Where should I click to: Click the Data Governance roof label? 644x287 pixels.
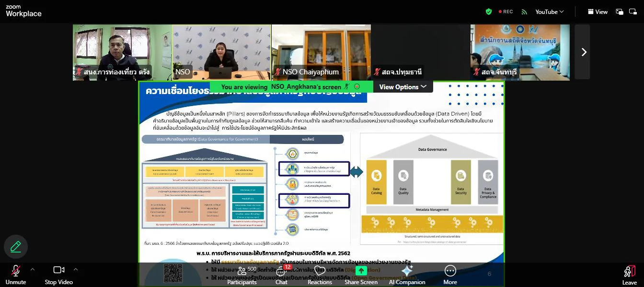(432, 149)
